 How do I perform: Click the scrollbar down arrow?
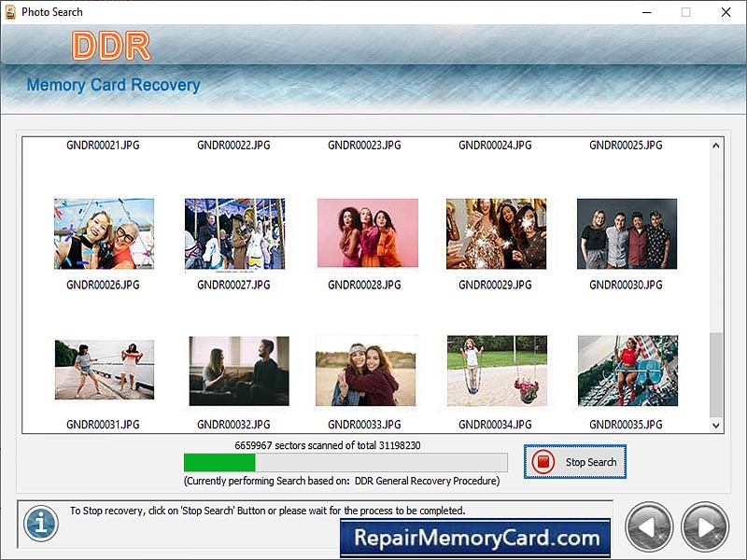pos(715,427)
